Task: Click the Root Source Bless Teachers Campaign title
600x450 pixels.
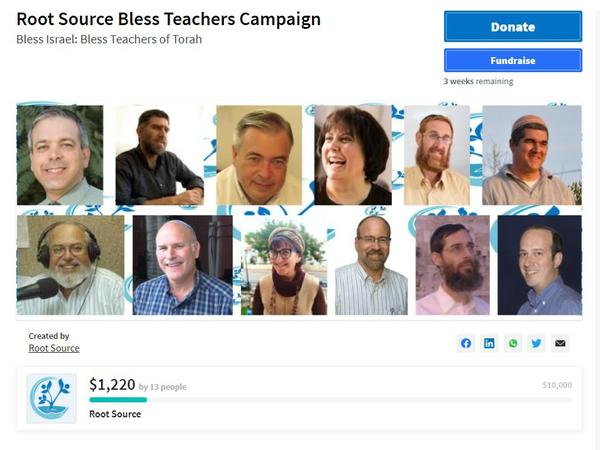Action: click(x=168, y=19)
